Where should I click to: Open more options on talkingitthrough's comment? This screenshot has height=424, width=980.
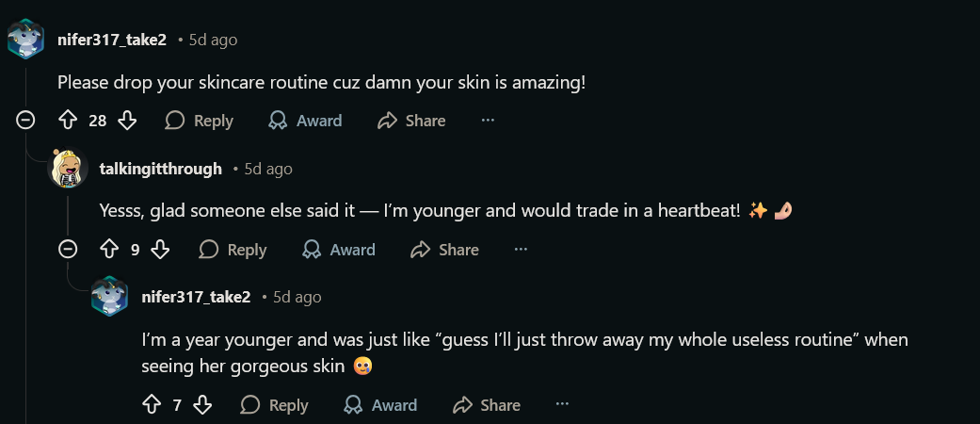521,250
